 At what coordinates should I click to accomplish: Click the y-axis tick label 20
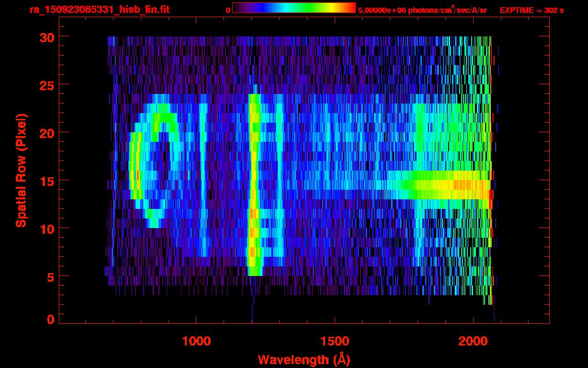[x=47, y=133]
